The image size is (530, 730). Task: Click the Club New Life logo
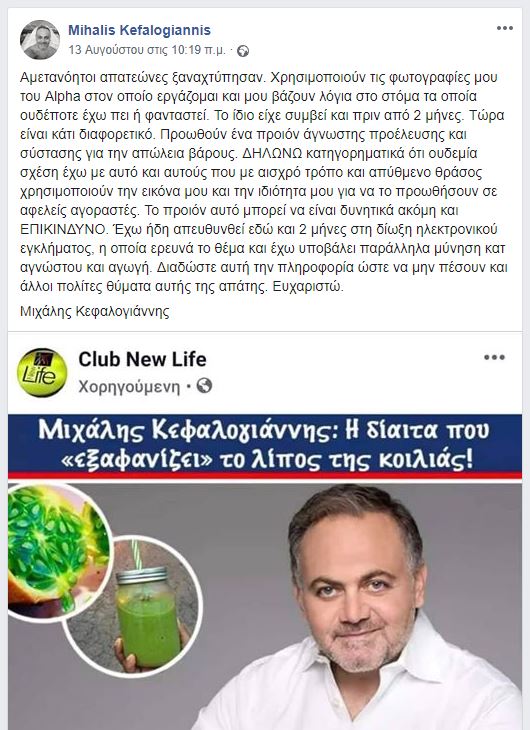[x=42, y=372]
